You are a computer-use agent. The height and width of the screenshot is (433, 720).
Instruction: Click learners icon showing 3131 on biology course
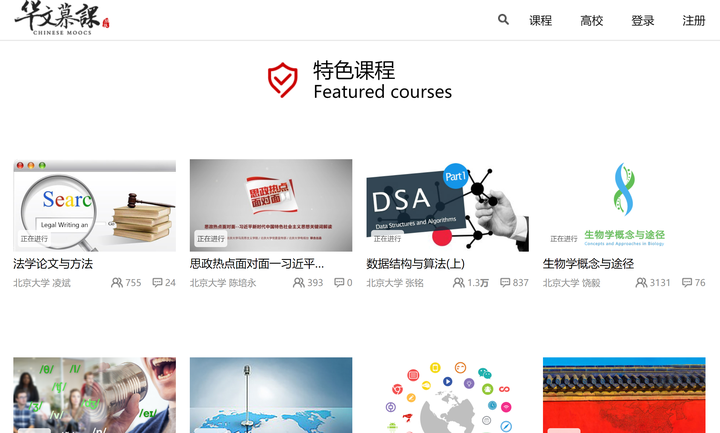coord(641,282)
